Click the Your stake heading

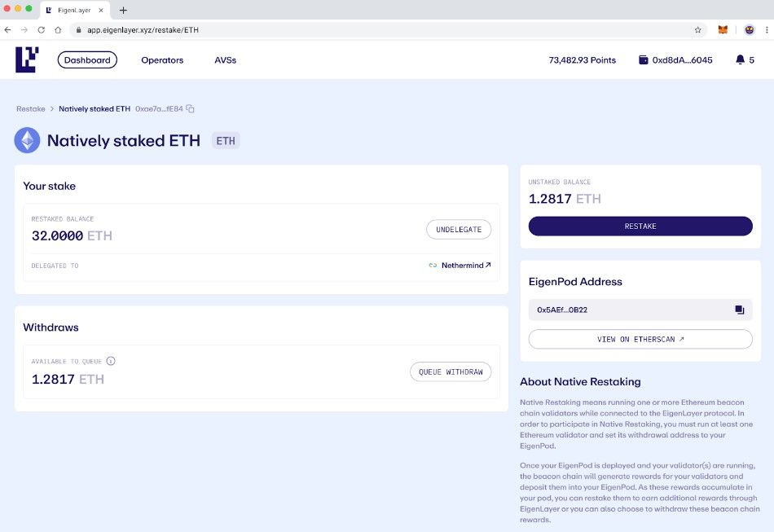(50, 186)
